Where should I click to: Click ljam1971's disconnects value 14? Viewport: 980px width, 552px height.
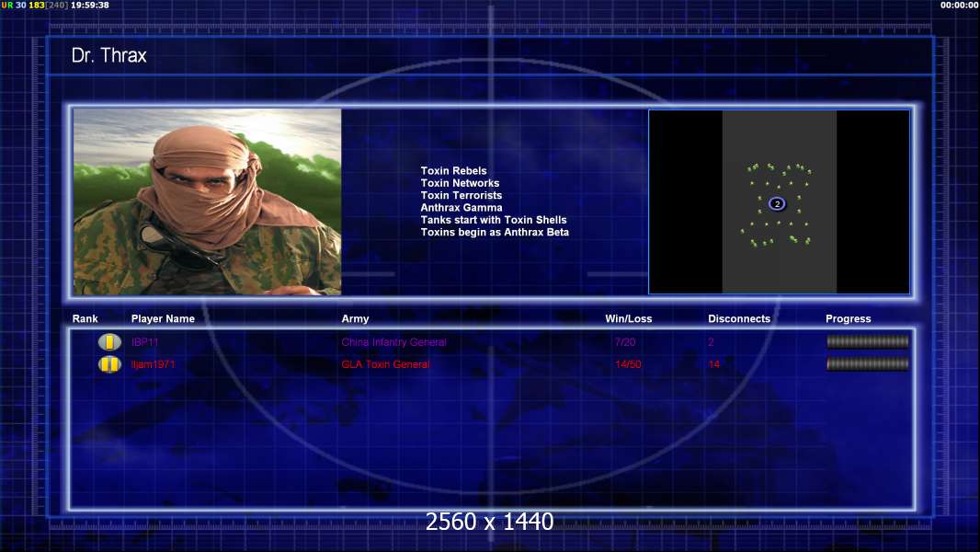coord(713,364)
